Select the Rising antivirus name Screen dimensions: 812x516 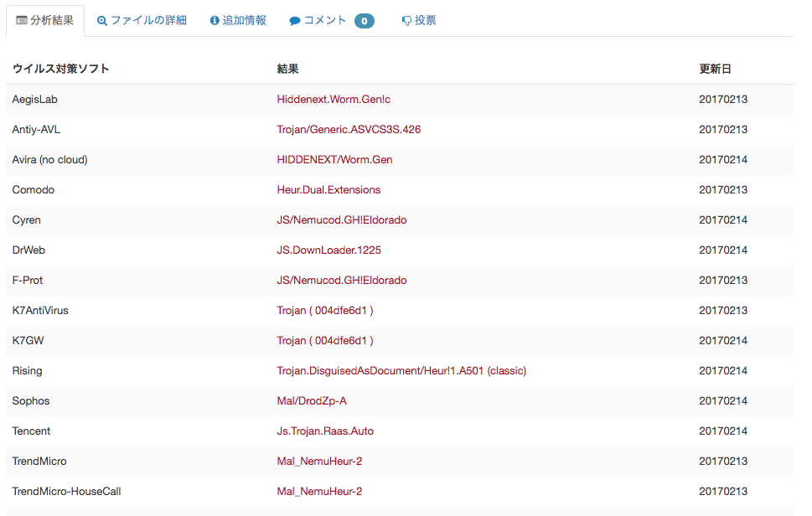27,370
